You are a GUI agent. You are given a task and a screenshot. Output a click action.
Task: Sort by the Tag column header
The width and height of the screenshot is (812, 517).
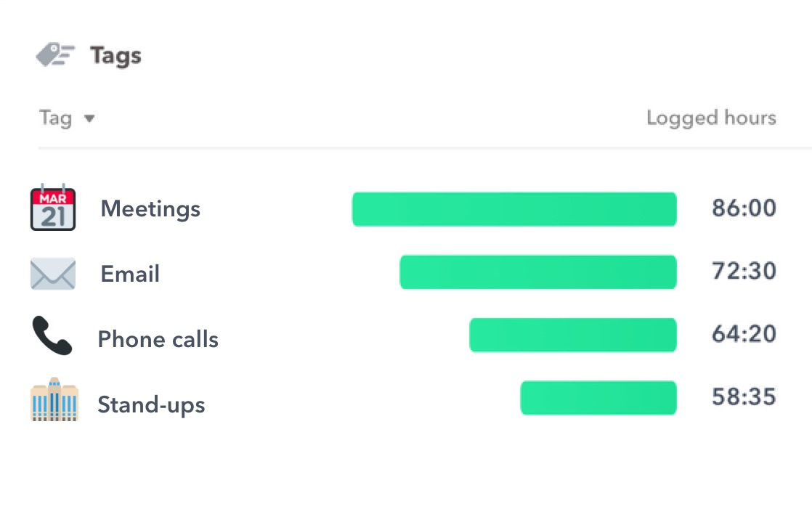click(55, 118)
